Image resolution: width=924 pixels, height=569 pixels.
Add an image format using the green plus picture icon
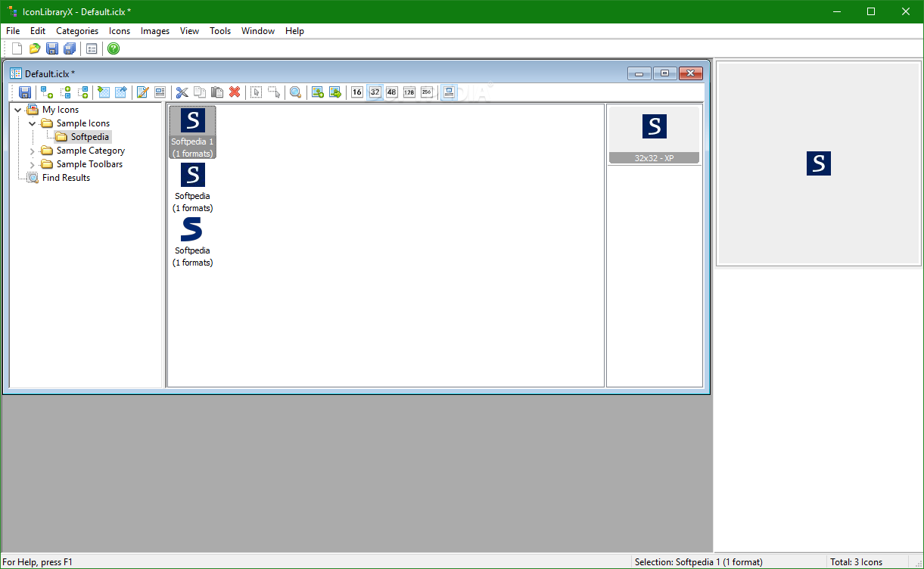pos(318,92)
